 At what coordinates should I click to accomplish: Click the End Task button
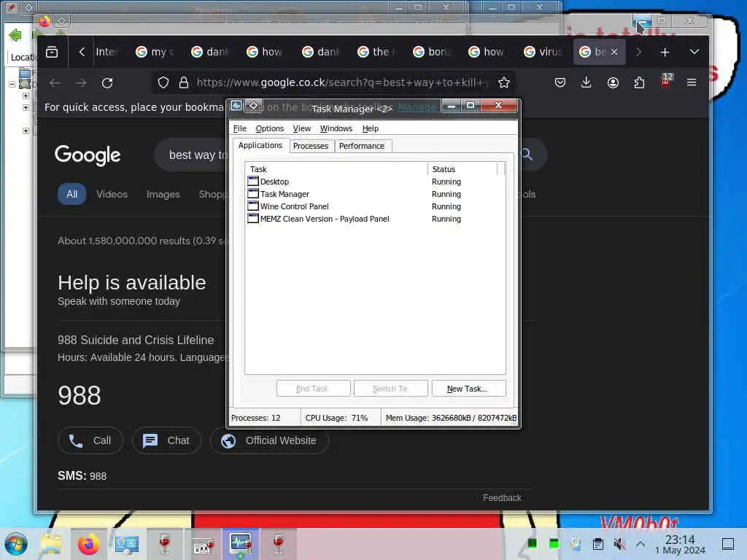pos(313,389)
